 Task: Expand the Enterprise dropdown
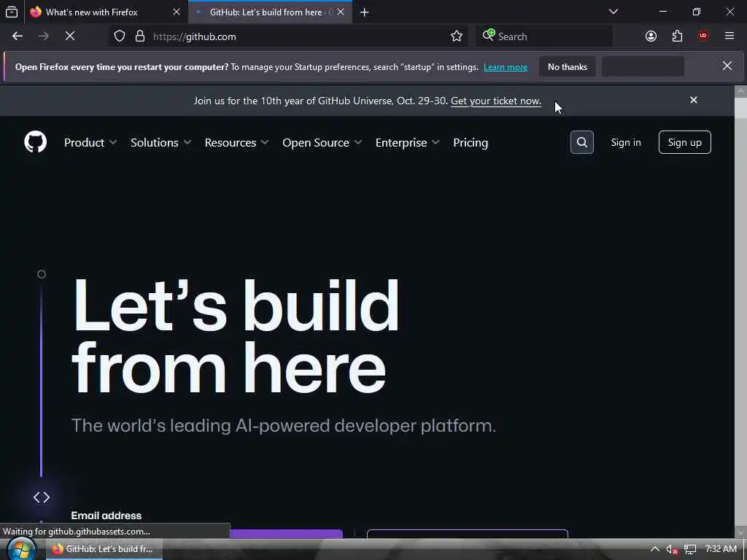click(x=407, y=142)
